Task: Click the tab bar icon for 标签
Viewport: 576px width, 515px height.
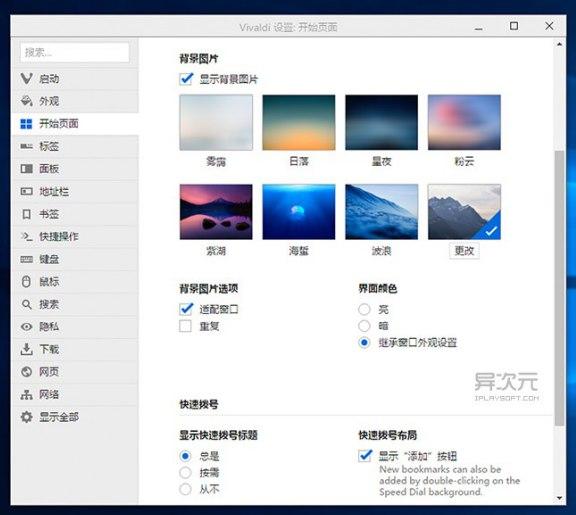Action: 26,146
